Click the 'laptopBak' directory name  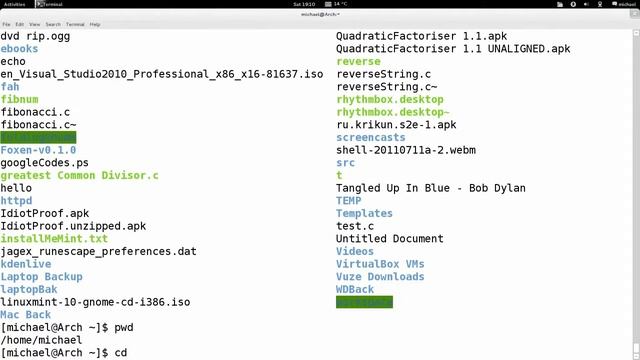point(29,289)
